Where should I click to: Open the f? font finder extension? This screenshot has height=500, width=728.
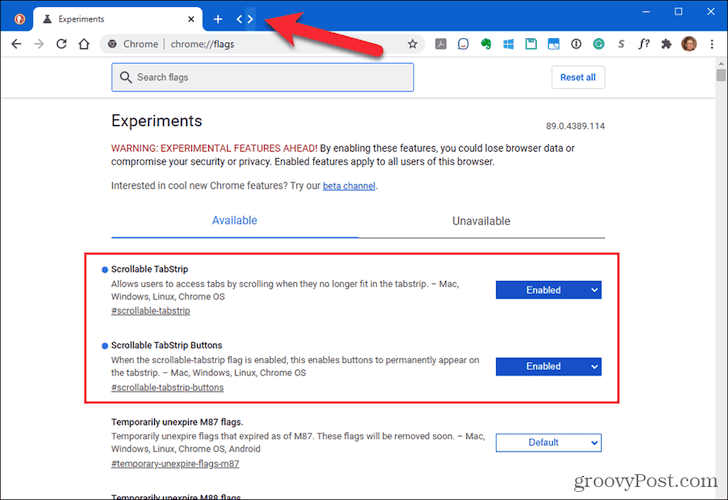(644, 44)
